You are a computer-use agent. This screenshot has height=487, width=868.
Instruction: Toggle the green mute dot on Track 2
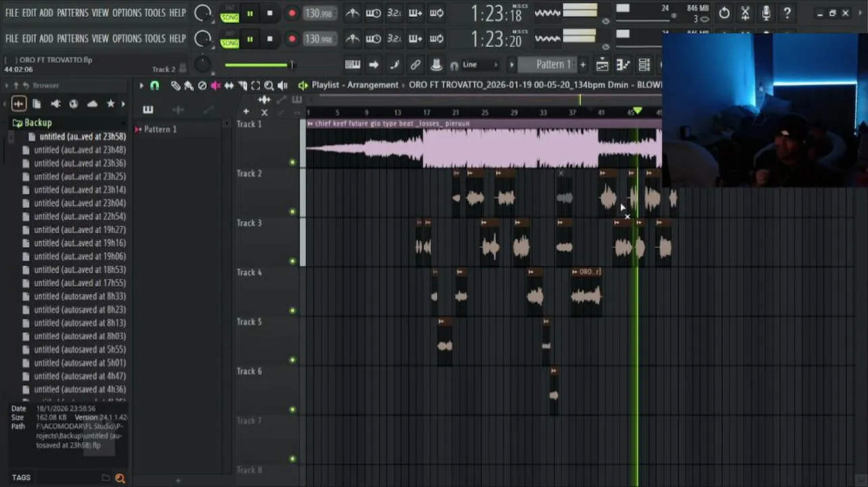293,212
